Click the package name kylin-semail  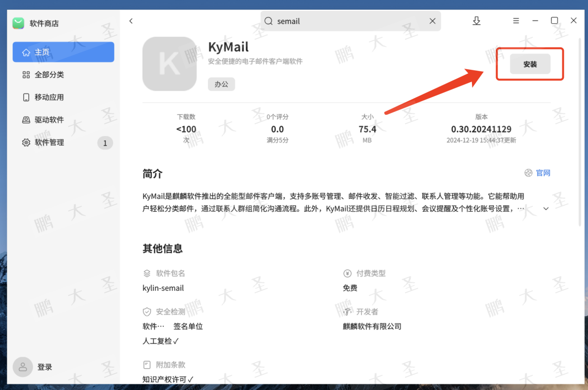point(163,288)
